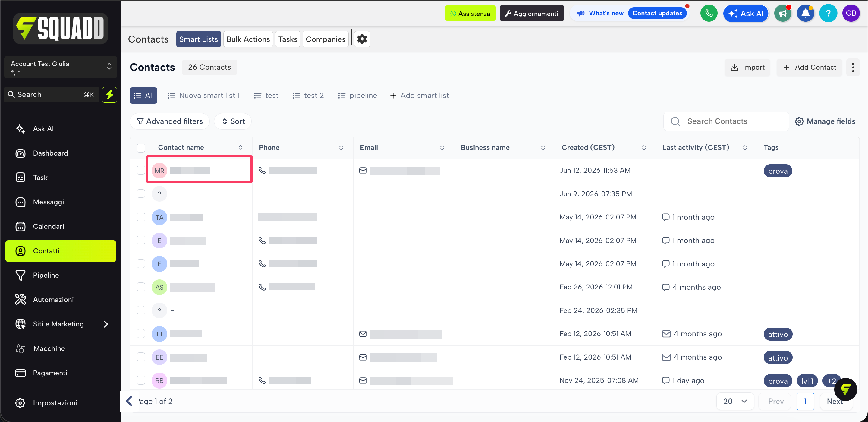Click the lightning quick actions icon
Viewport: 868px width, 422px height.
coord(109,95)
